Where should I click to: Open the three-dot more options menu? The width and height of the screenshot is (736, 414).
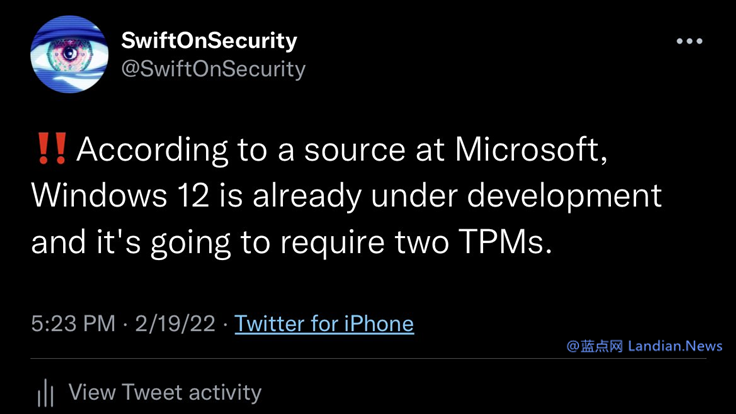(689, 42)
